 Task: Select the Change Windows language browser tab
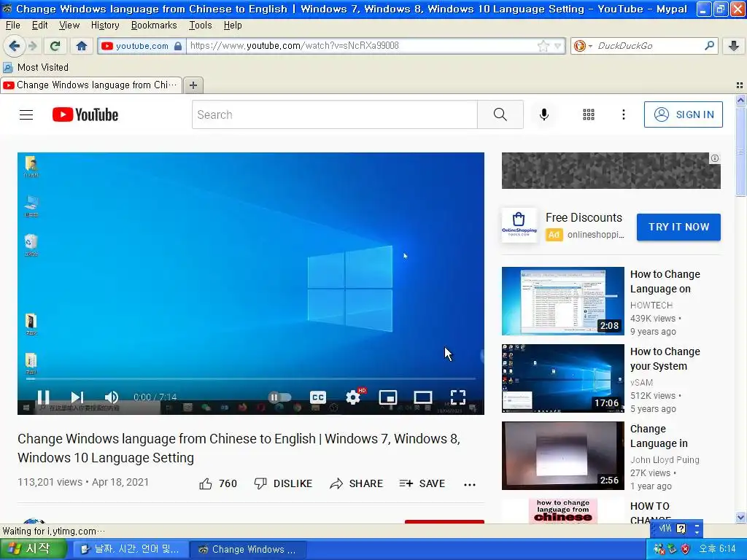[x=91, y=85]
